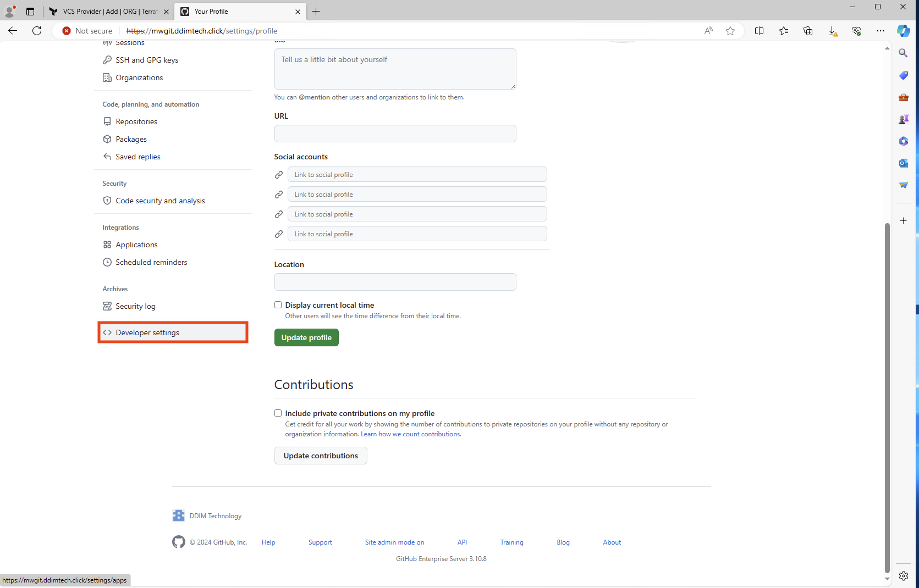Open the footer Help link
The image size is (919, 588).
pyautogui.click(x=268, y=542)
